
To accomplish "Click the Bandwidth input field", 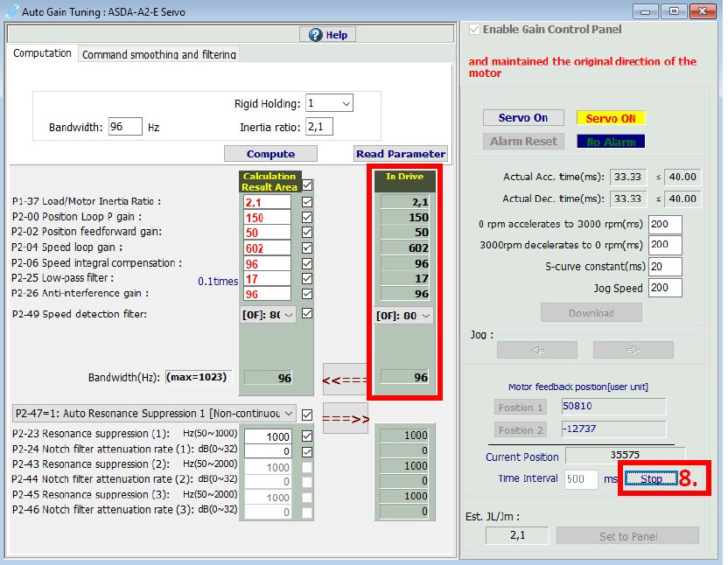I will (x=125, y=127).
